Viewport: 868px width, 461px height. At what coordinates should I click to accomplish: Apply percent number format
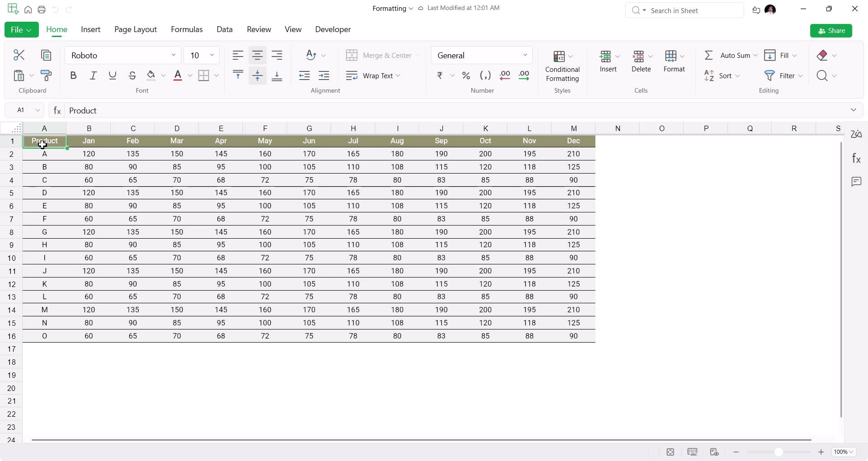tap(466, 75)
